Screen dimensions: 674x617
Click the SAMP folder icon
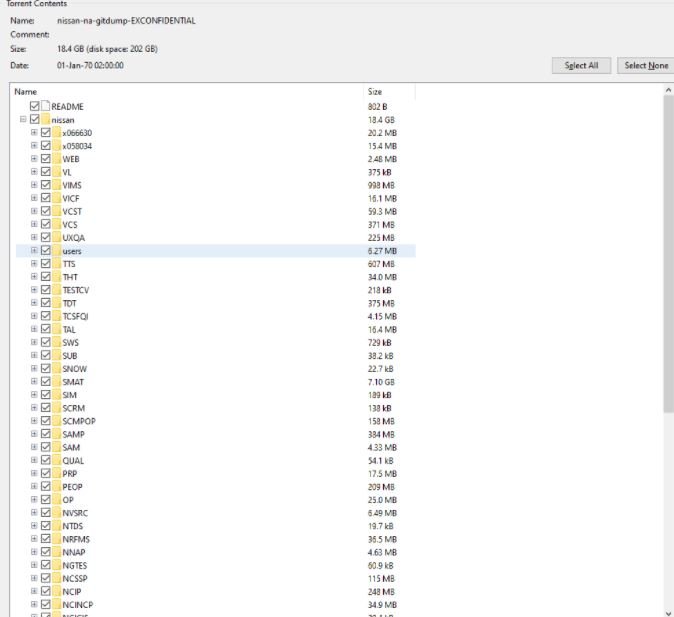(56, 434)
